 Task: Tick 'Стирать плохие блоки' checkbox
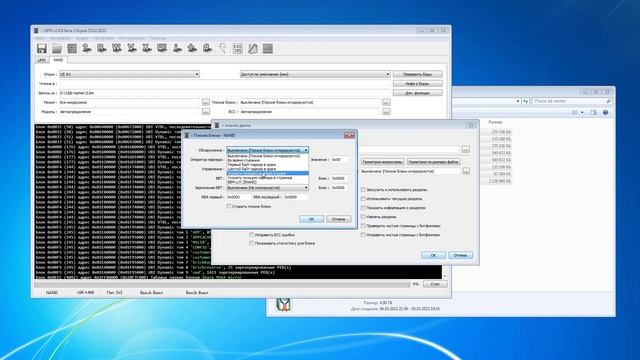pyautogui.click(x=229, y=207)
